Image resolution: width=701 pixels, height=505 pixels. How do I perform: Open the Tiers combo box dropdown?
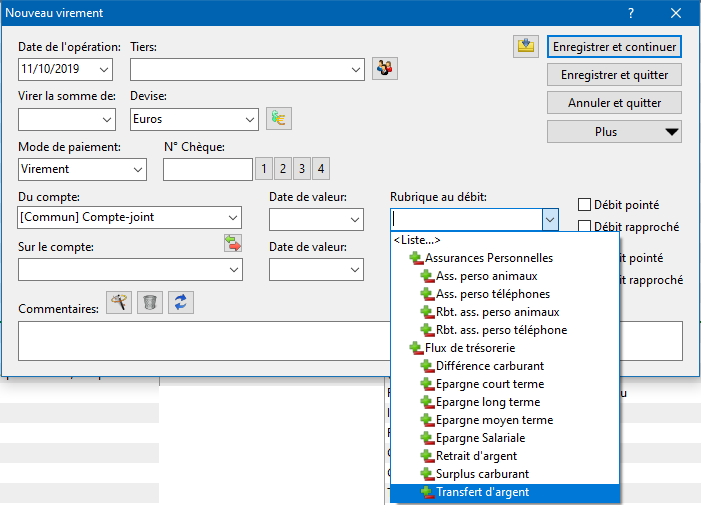(355, 69)
